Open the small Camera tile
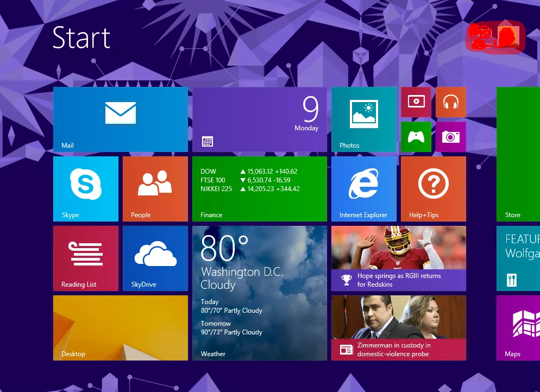 (451, 137)
